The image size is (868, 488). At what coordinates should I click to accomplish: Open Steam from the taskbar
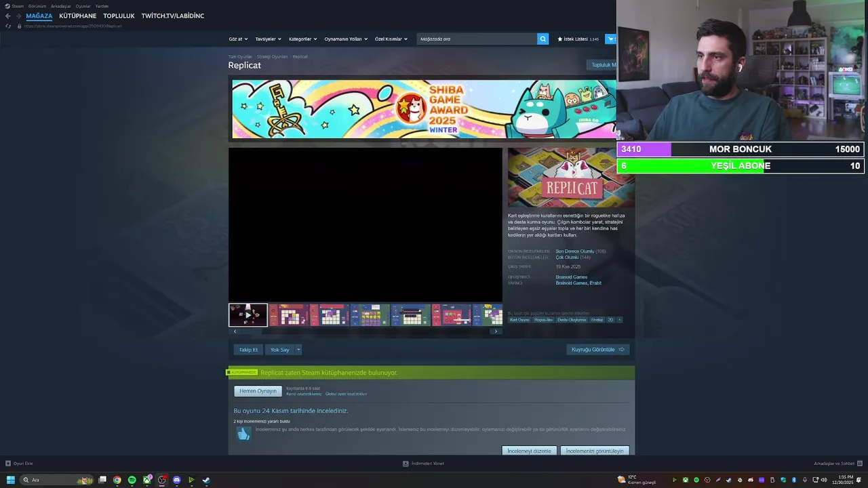(x=206, y=480)
